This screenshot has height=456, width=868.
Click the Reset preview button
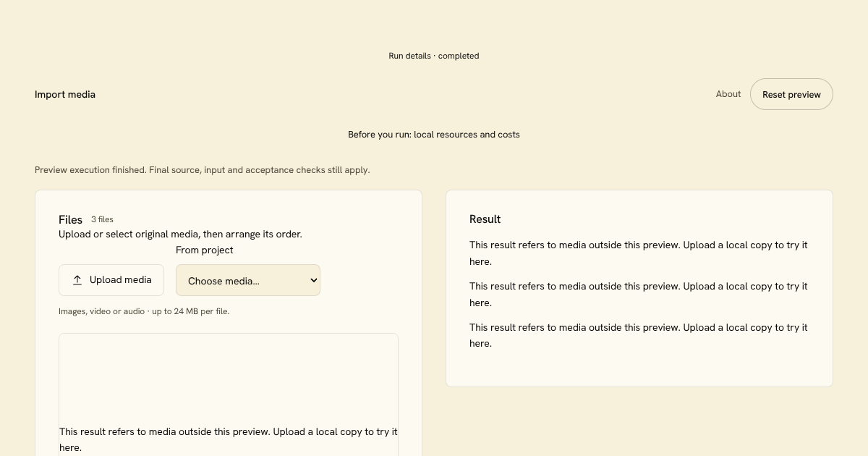[791, 94]
